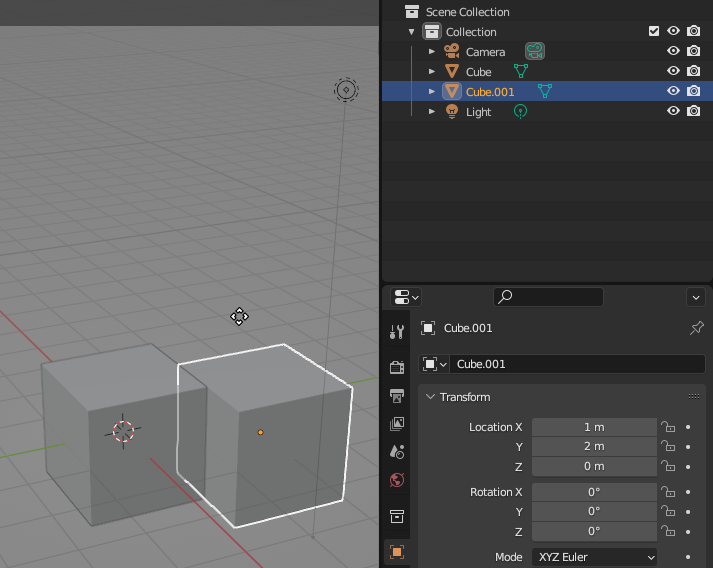Screen dimensions: 713x568
Task: Pin the Cube.001 properties context
Action: 697,328
